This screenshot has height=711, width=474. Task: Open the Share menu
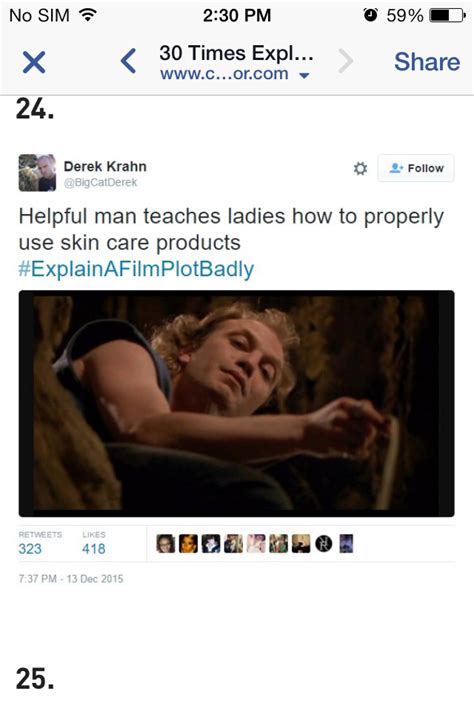pos(427,62)
